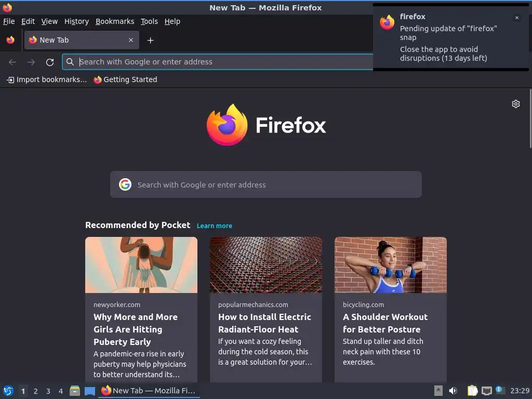Click the page vertical scrollbar thumb
The width and height of the screenshot is (532, 399).
point(530,118)
